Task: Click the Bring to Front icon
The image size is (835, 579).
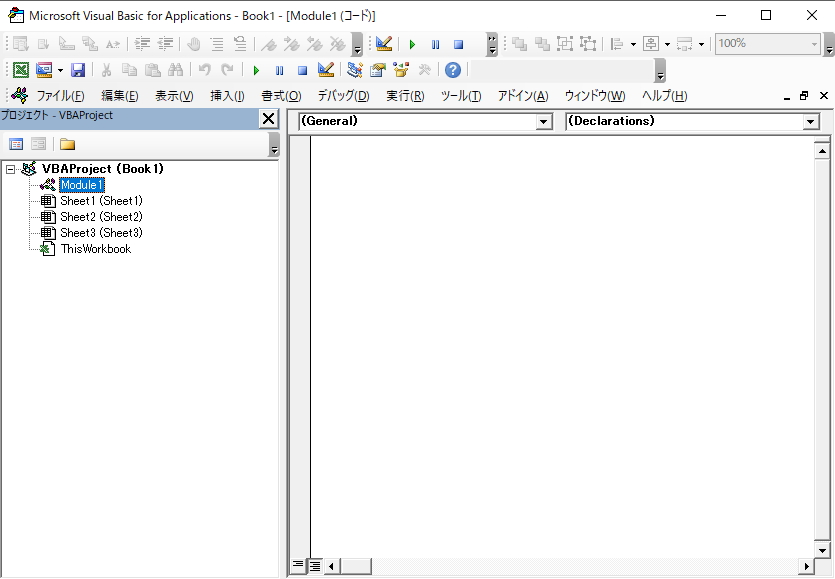Action: click(519, 44)
